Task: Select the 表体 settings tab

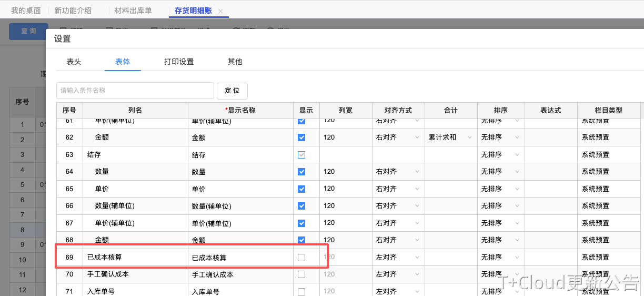Action: (123, 62)
